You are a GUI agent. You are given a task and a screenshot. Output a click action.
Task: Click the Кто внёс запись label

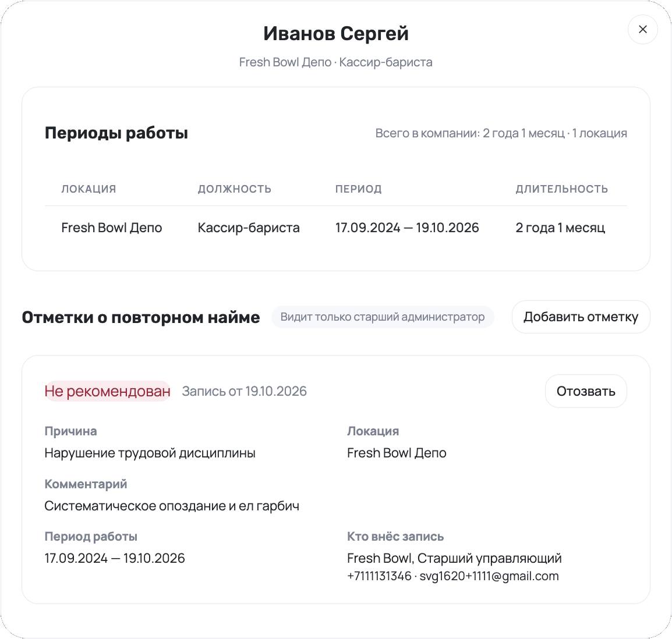coord(395,536)
